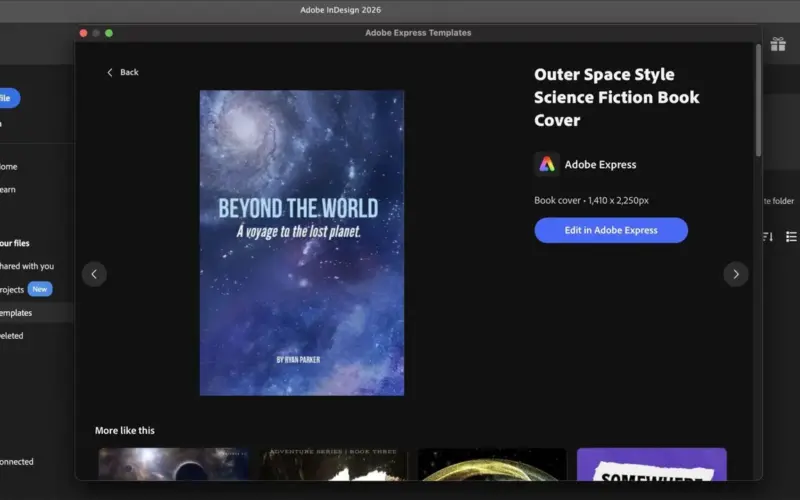Open Projects in InDesign sidebar
The image size is (800, 500).
coord(12,289)
